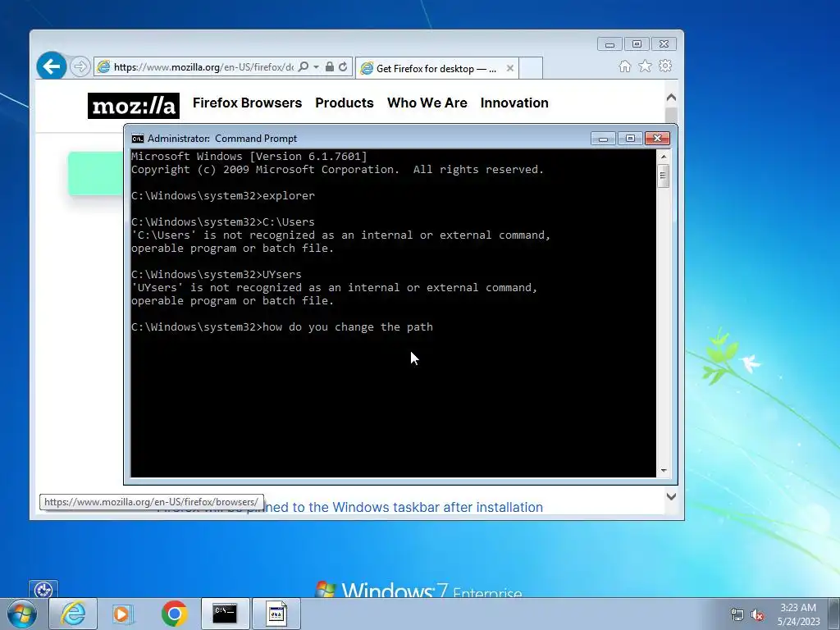Click the 'Microsoft Windows [Version 6.1.7601]' line
This screenshot has width=840, height=630.
coord(249,157)
